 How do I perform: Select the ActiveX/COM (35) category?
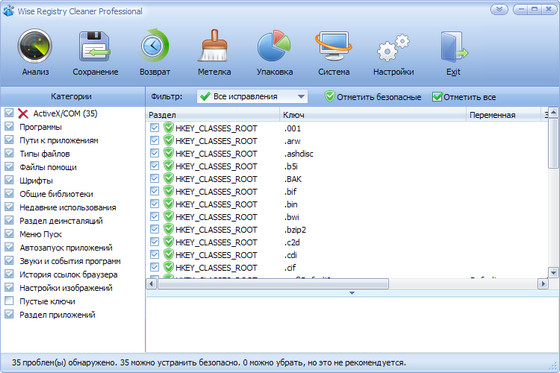pyautogui.click(x=65, y=114)
